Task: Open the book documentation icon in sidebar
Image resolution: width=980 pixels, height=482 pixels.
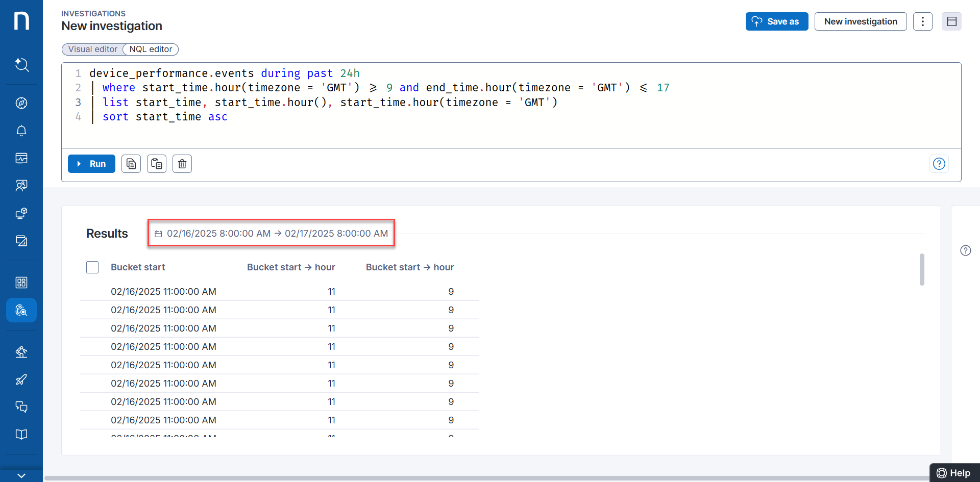Action: pyautogui.click(x=21, y=435)
